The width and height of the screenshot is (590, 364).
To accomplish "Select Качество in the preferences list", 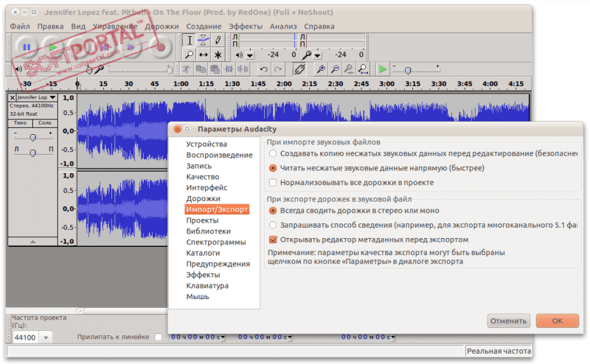I will coord(202,177).
